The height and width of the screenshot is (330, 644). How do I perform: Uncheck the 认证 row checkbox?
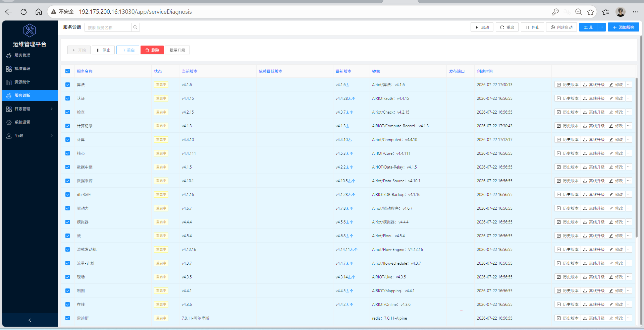[67, 98]
